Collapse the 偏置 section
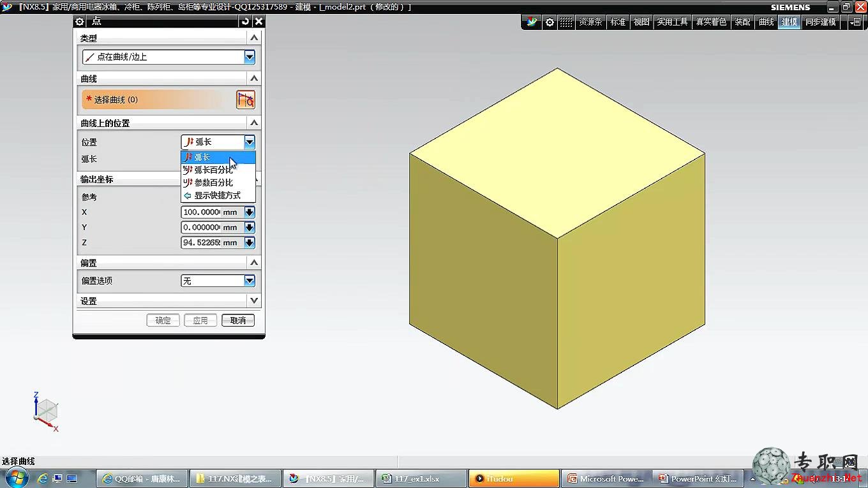The image size is (868, 488). pos(254,263)
